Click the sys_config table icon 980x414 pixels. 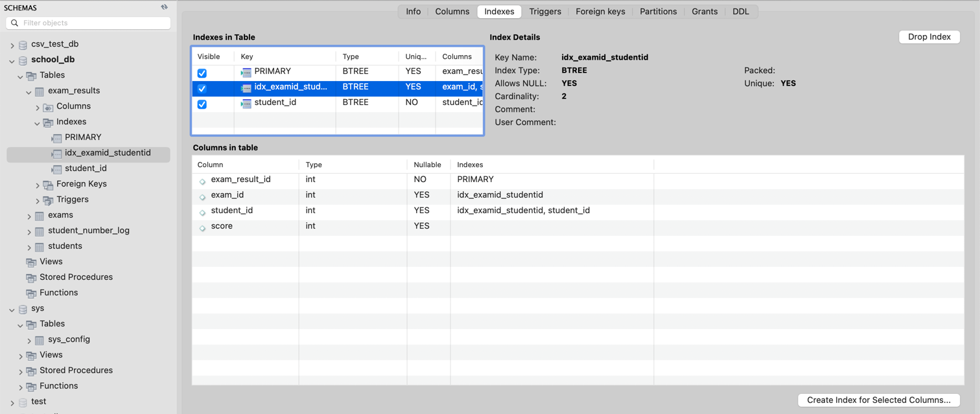point(40,340)
